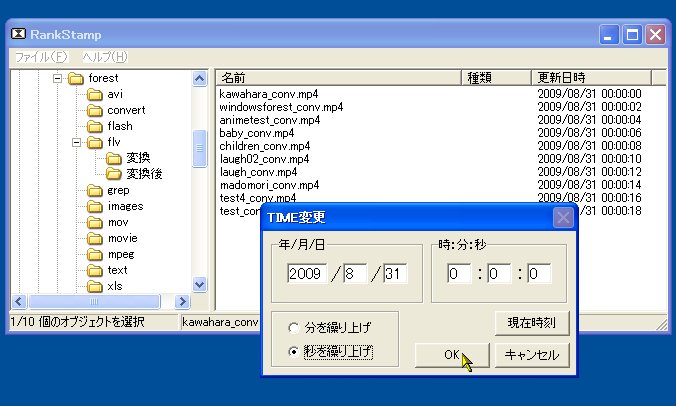This screenshot has height=406, width=676.
Task: Sort by 名前 column header
Action: click(338, 78)
